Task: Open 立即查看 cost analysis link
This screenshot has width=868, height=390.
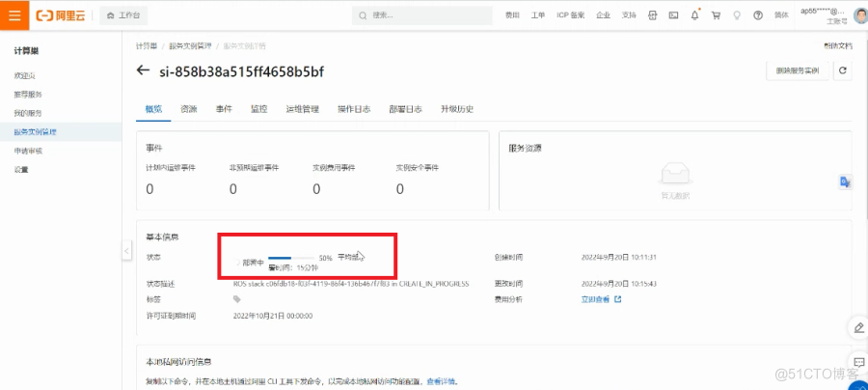Action: point(601,299)
